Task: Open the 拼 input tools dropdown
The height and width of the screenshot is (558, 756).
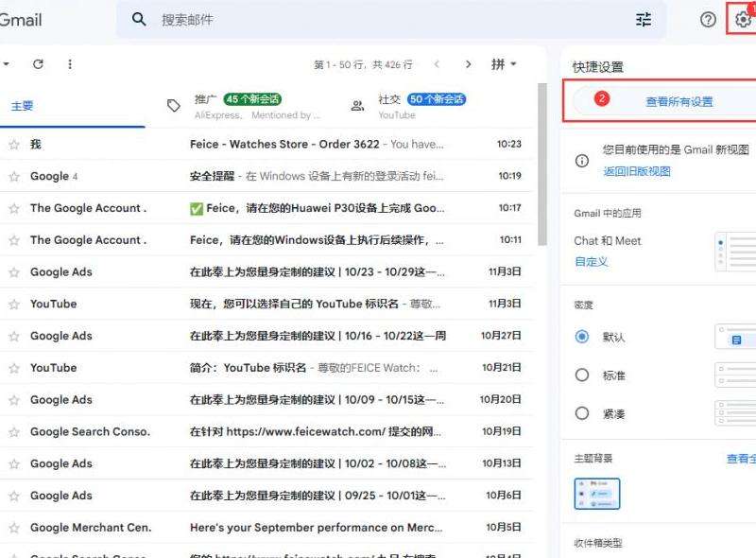Action: [x=504, y=64]
